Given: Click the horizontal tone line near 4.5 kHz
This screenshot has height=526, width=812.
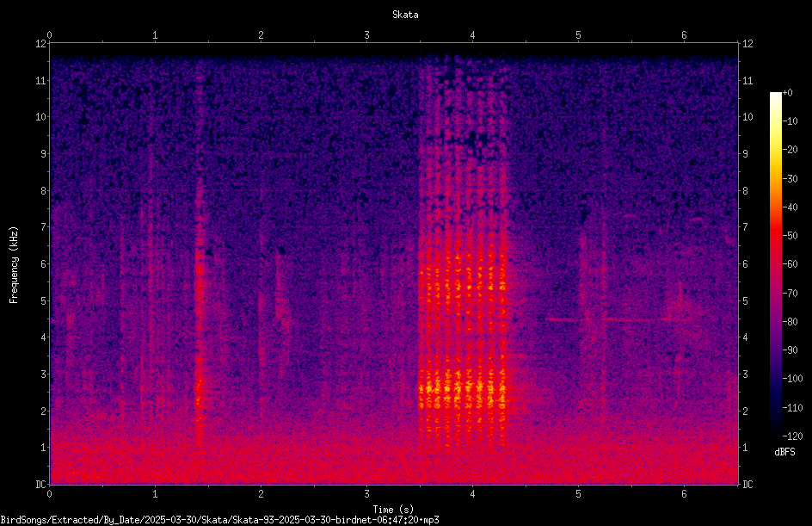Looking at the screenshot, I should (x=616, y=319).
